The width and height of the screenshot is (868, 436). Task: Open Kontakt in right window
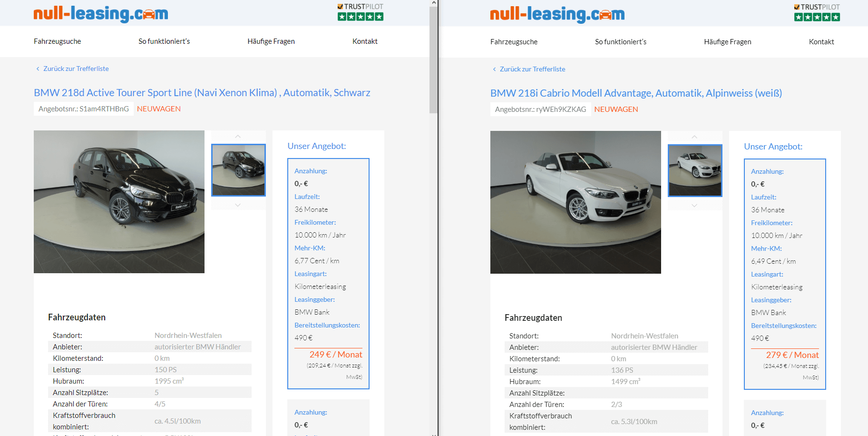[x=821, y=42]
